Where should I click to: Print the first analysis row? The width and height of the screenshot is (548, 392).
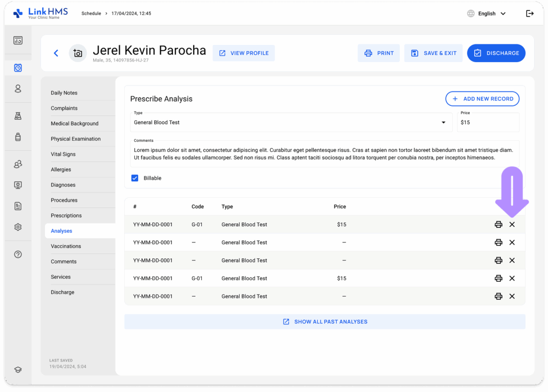click(498, 224)
